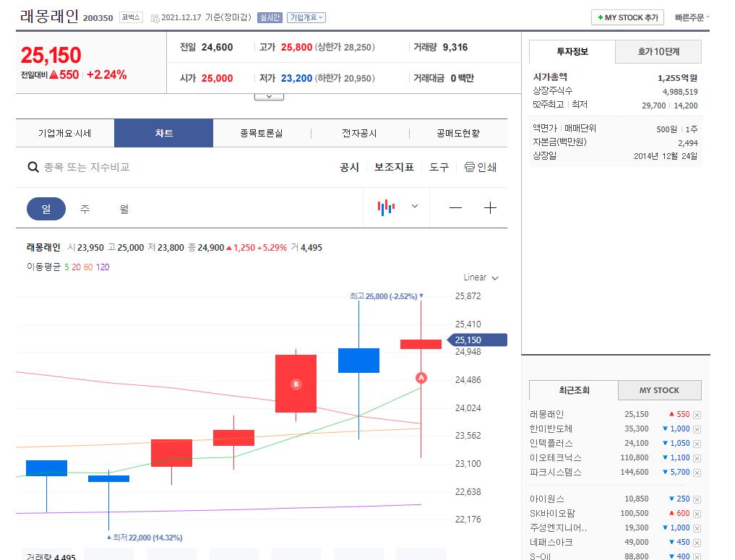Remove 인텍플러스 from recent list

(x=697, y=444)
